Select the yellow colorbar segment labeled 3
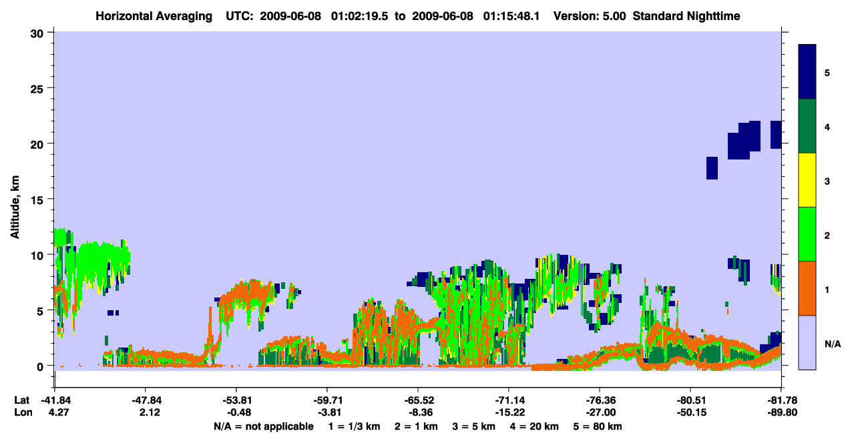 tap(807, 180)
